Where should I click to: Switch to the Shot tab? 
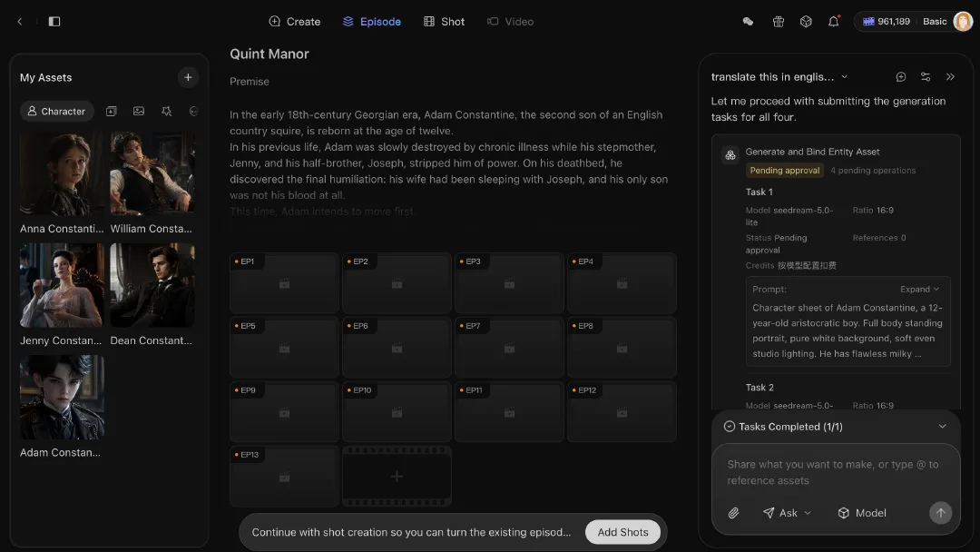[444, 21]
